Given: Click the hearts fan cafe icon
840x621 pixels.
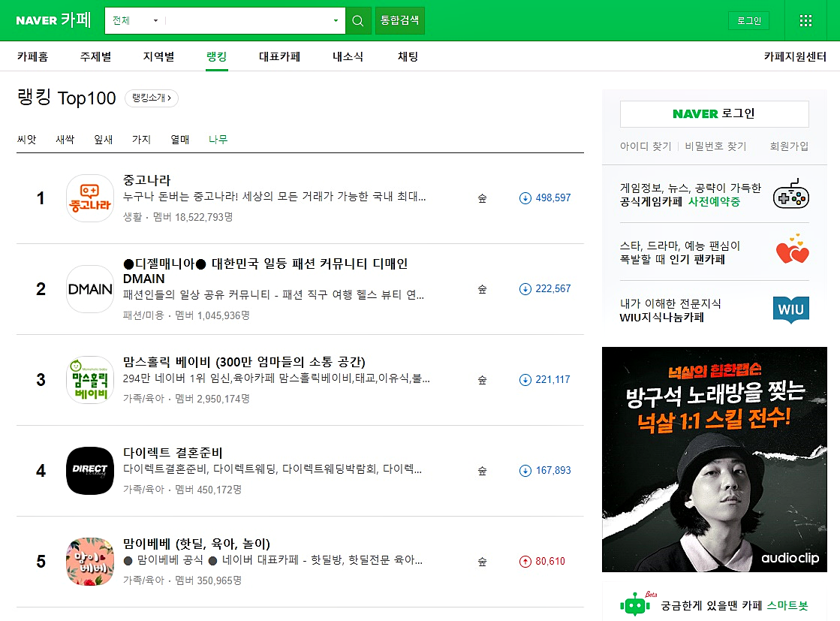Looking at the screenshot, I should click(792, 250).
